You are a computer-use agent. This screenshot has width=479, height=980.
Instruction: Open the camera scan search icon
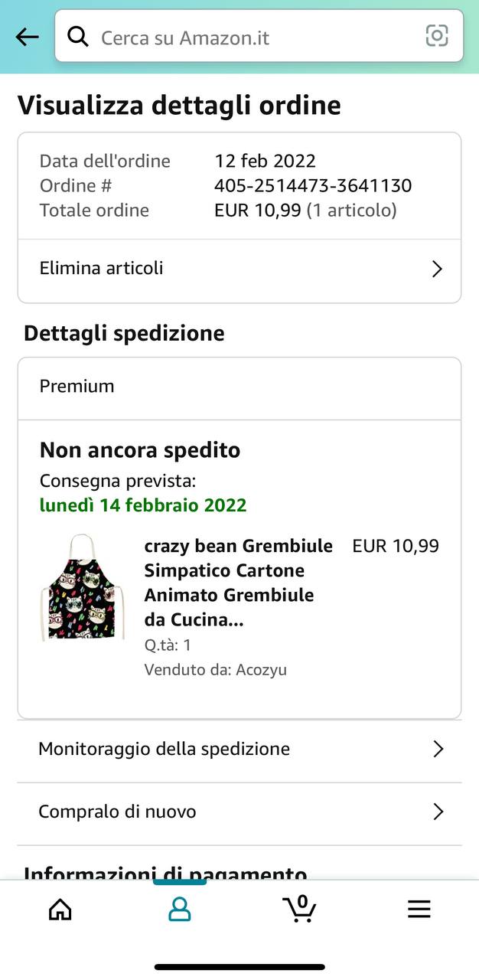coord(437,36)
